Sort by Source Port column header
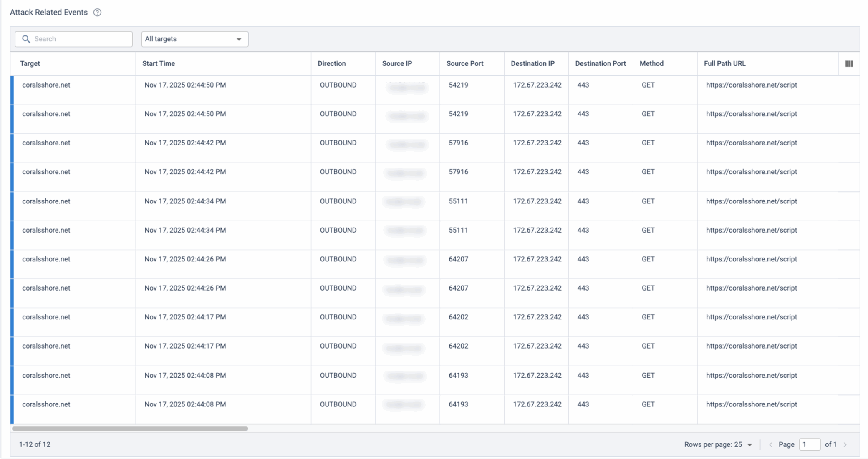This screenshot has width=868, height=459. click(465, 63)
